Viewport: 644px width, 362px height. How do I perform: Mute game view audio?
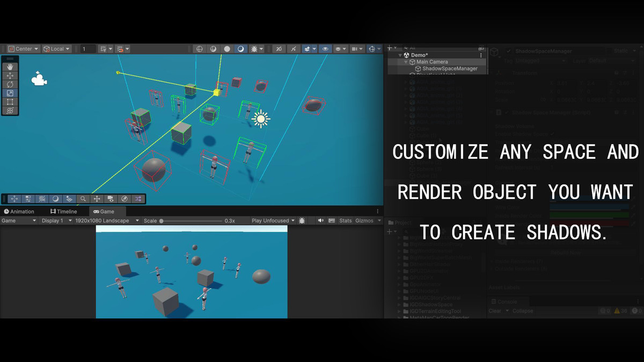pos(320,220)
